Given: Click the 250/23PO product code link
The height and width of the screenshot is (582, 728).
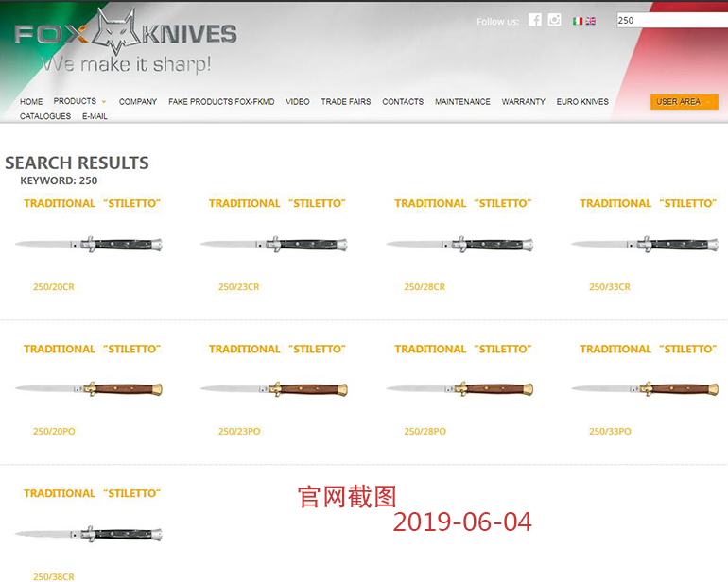Looking at the screenshot, I should coord(239,431).
